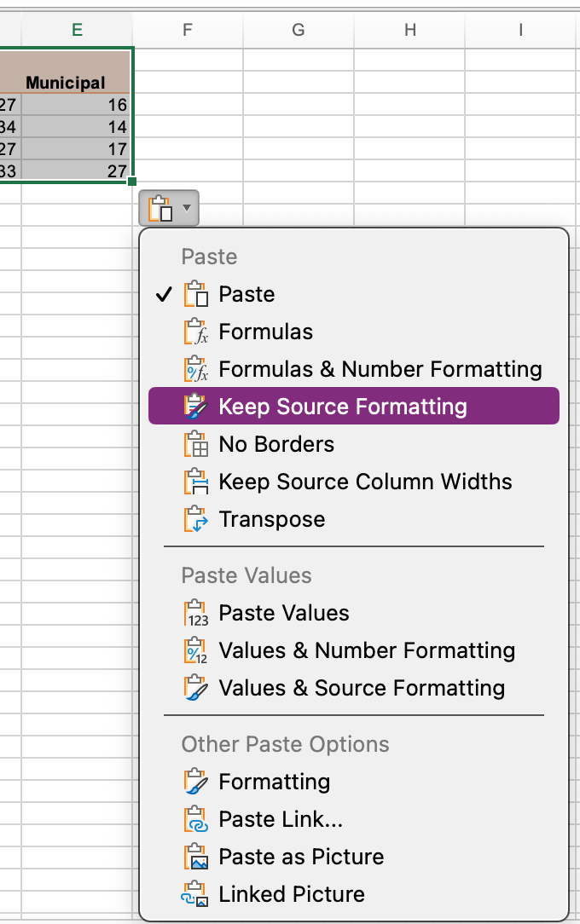Click the Municipal header cell
This screenshot has height=924, width=580.
[66, 83]
